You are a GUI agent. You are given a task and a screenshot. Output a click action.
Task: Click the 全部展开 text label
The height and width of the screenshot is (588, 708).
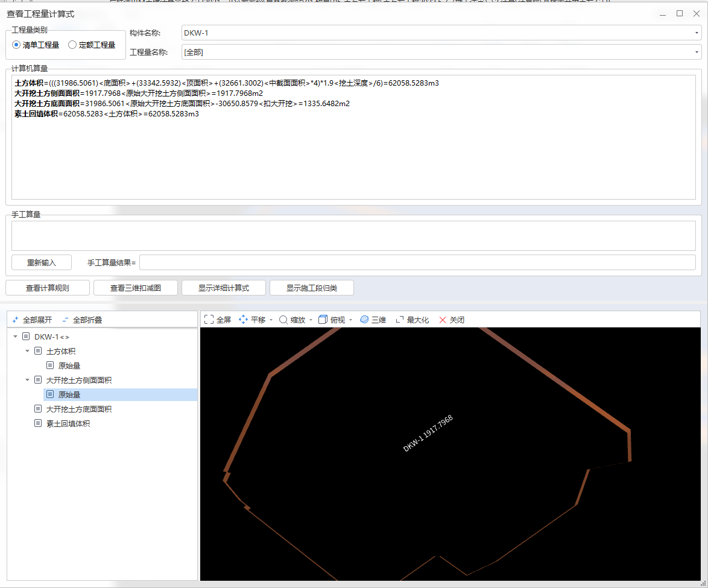pos(37,320)
